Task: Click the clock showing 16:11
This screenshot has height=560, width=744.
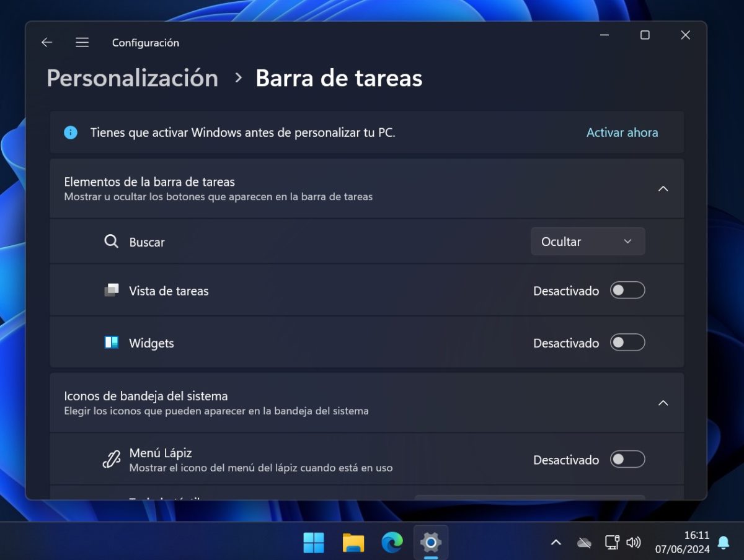Action: [696, 535]
